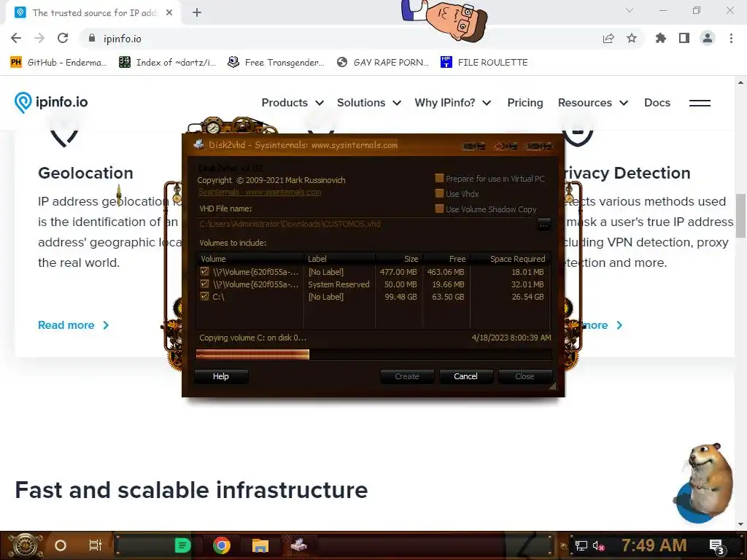The image size is (747, 560).
Task: Open the Docs menu item
Action: point(657,103)
